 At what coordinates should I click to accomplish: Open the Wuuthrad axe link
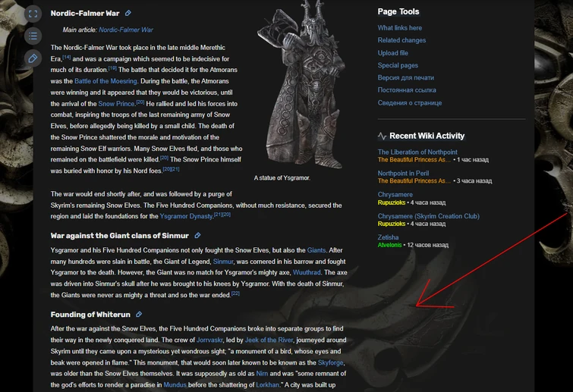click(x=307, y=272)
